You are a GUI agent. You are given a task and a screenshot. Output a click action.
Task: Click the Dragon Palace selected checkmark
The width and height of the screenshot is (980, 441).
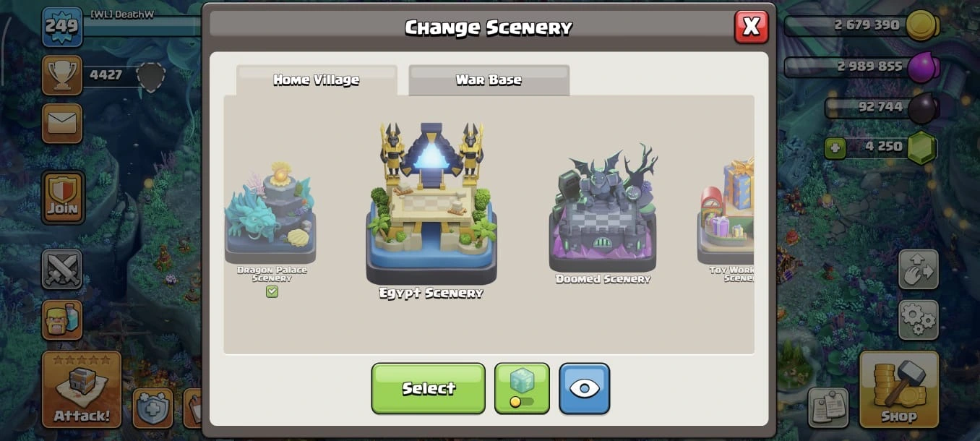click(272, 291)
